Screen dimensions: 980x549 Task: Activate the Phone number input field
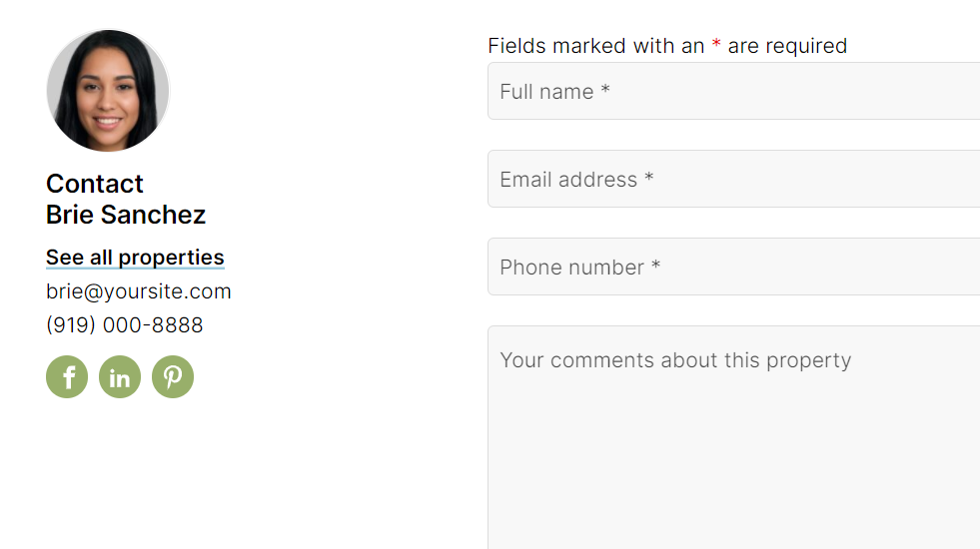coord(733,267)
